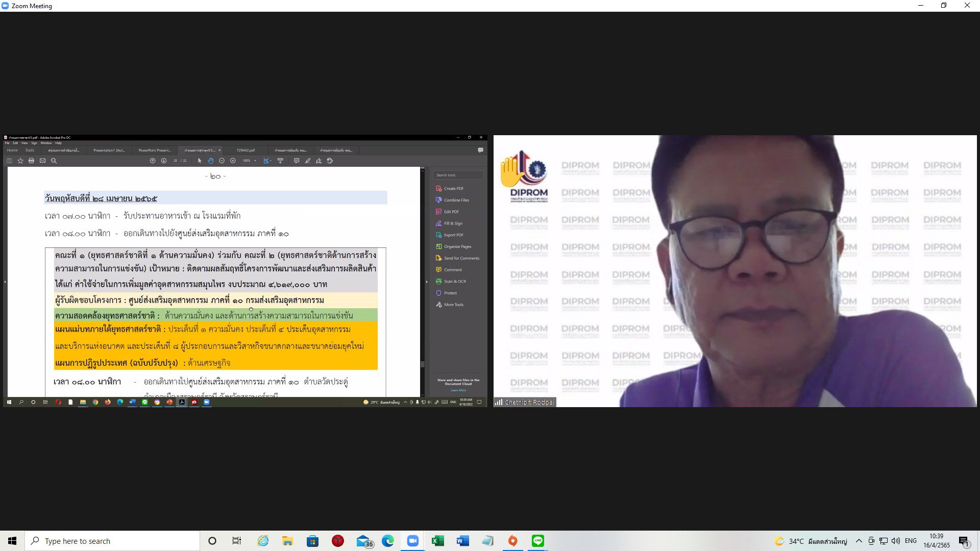Open Create PDF tool
Viewport: 980px width, 551px height.
tap(450, 188)
